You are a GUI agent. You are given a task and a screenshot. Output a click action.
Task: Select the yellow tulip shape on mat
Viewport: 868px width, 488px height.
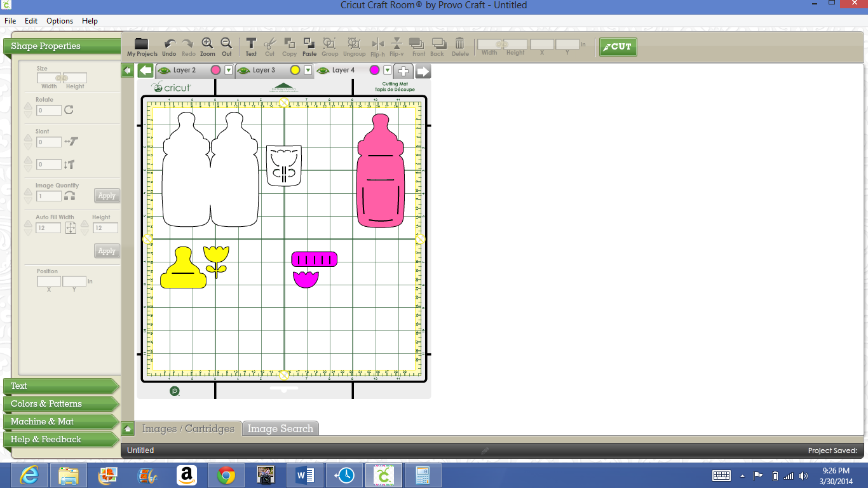(x=216, y=262)
